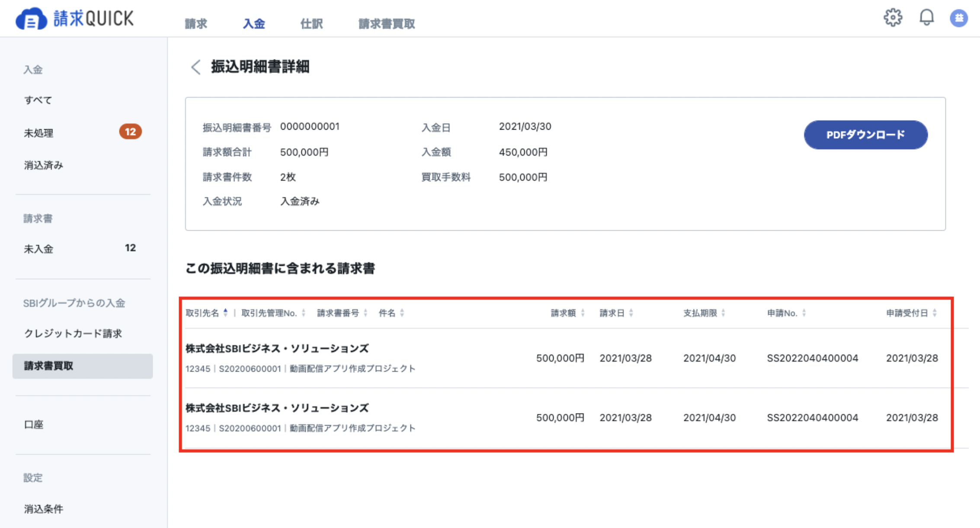Open the notification bell
Screen dimensions: 980x528
[926, 18]
